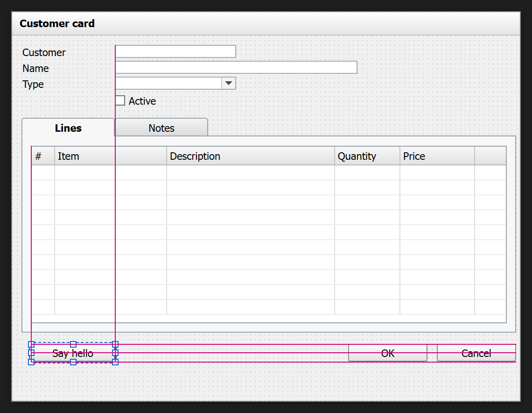
Task: Click the wide Name text field
Action: 236,67
